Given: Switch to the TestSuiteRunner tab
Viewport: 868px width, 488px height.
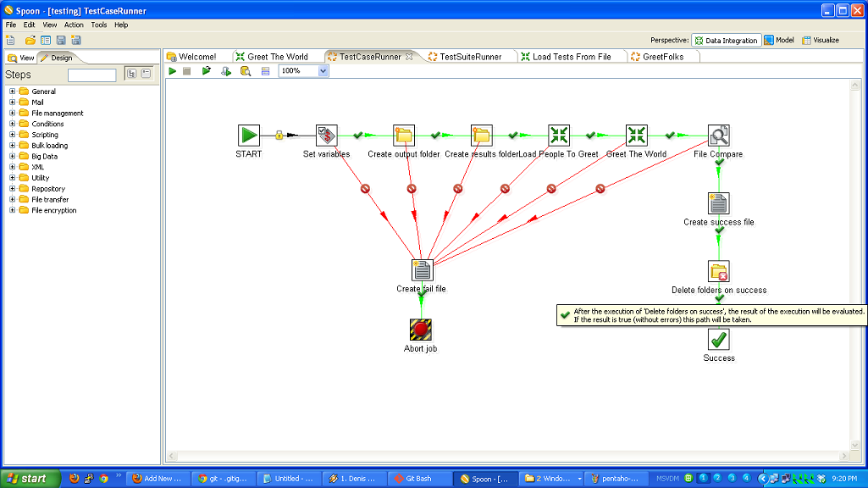Looking at the screenshot, I should point(465,57).
